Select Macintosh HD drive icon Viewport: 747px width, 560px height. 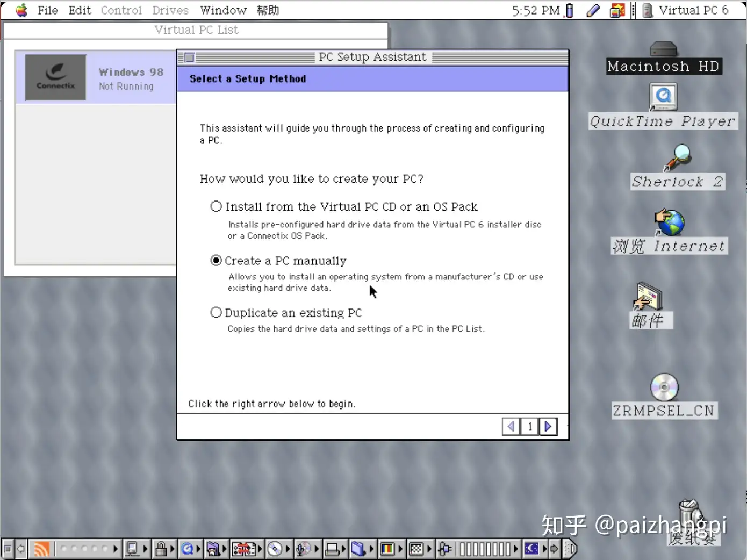[663, 49]
